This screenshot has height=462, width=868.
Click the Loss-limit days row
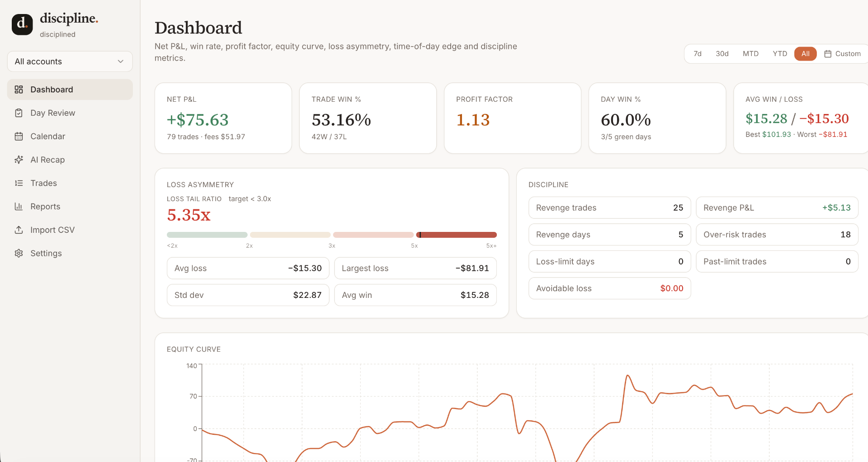click(609, 261)
